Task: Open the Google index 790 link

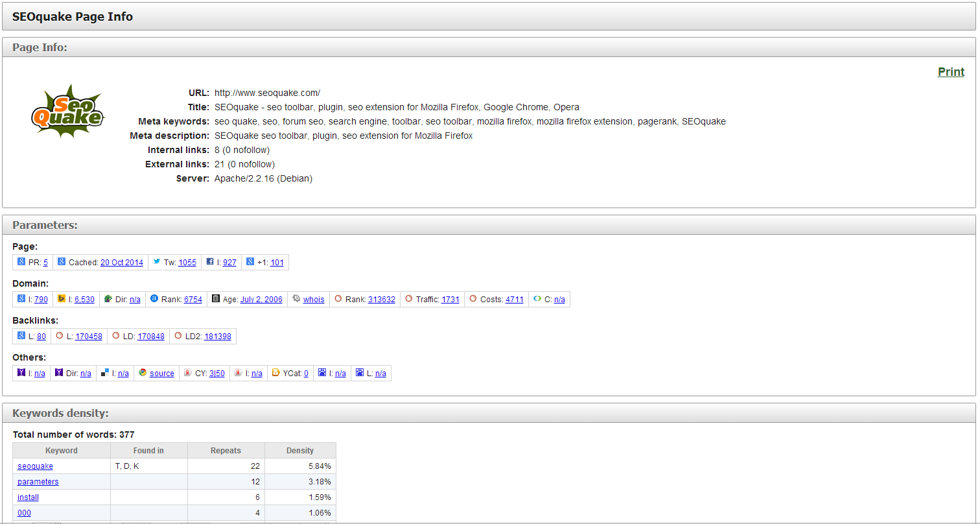Action: 41,300
